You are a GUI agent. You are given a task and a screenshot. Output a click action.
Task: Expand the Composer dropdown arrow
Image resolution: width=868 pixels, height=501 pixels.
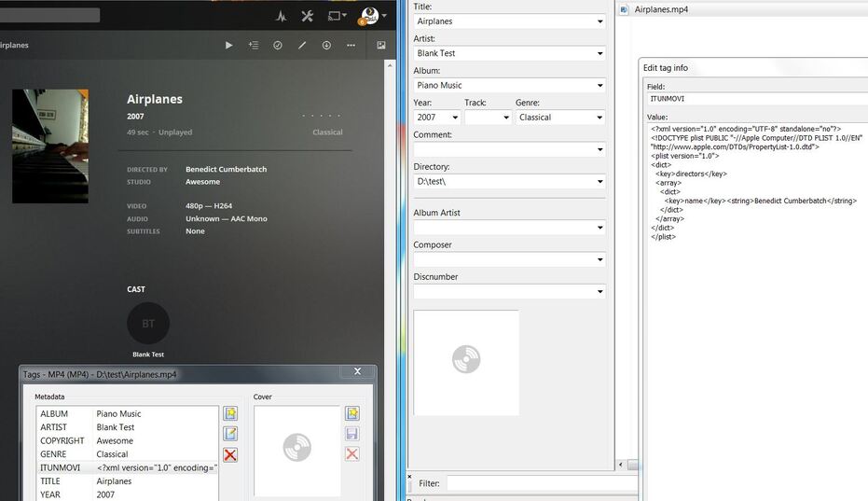(600, 260)
